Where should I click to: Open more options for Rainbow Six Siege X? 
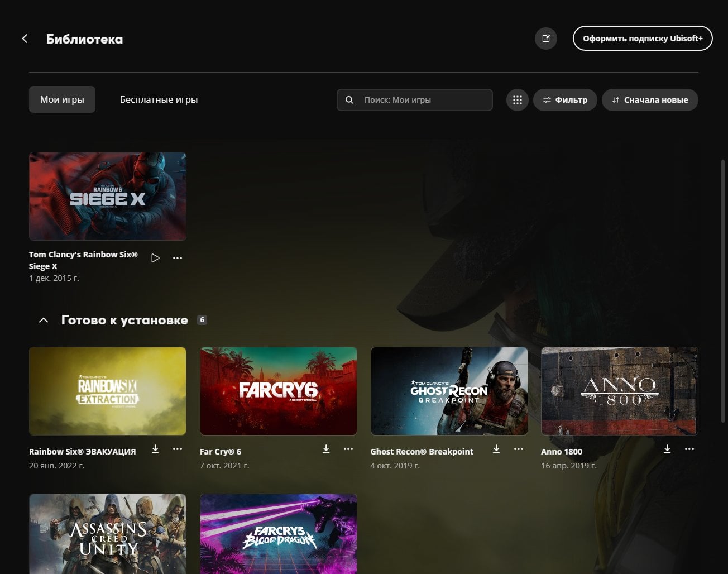point(178,258)
